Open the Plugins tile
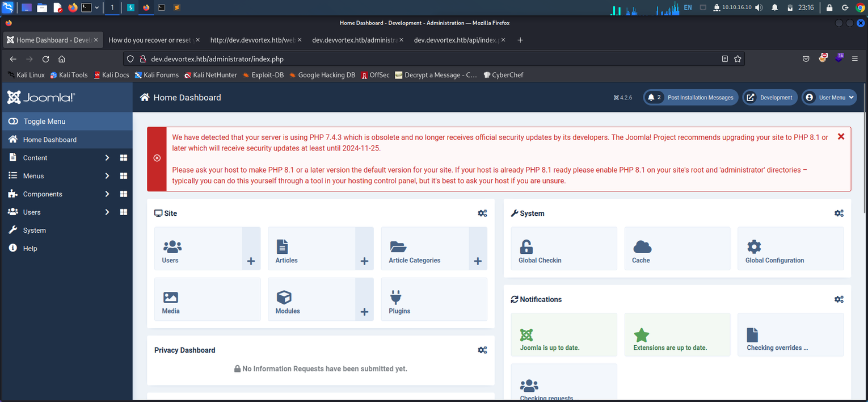Image resolution: width=868 pixels, height=402 pixels. pos(434,299)
